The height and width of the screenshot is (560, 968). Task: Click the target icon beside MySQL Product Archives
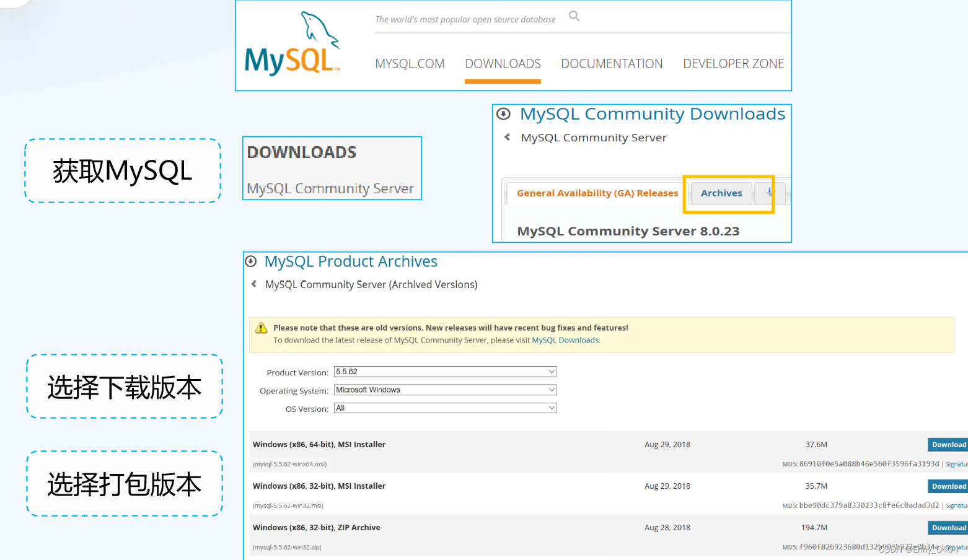pos(250,261)
